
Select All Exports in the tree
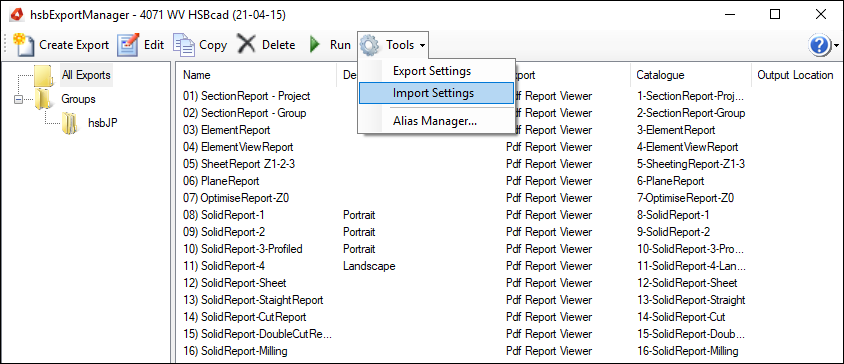(86, 75)
